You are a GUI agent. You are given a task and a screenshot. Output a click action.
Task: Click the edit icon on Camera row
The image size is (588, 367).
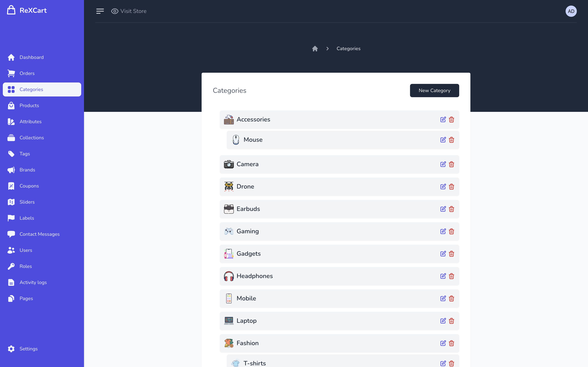(443, 164)
